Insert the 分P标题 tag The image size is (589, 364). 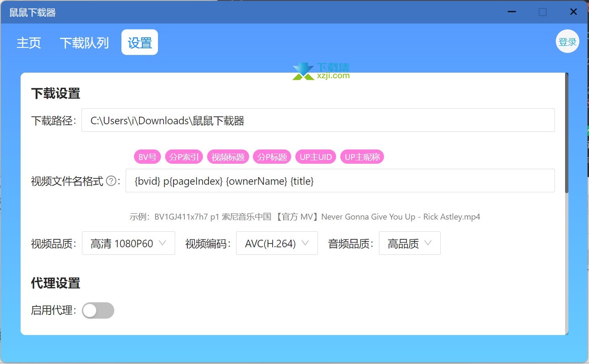[x=272, y=157]
